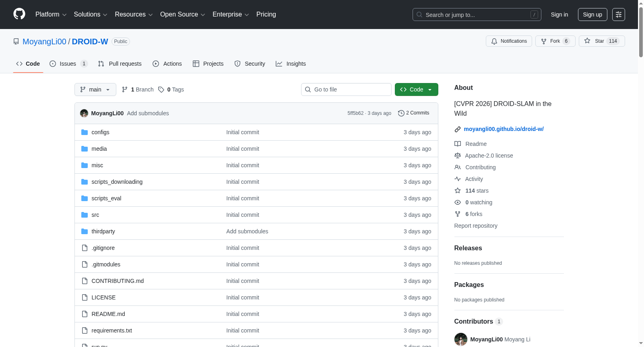Open the DROID-W repository name link

[90, 42]
